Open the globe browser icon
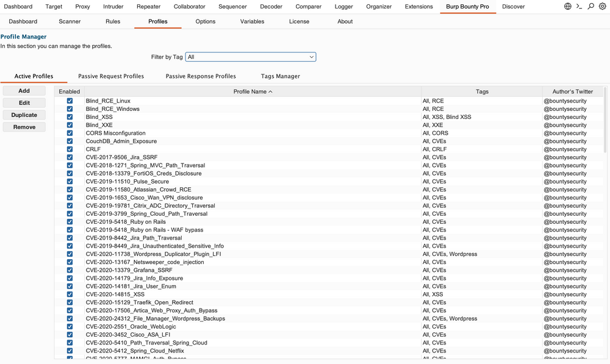610x364 pixels. [x=568, y=6]
